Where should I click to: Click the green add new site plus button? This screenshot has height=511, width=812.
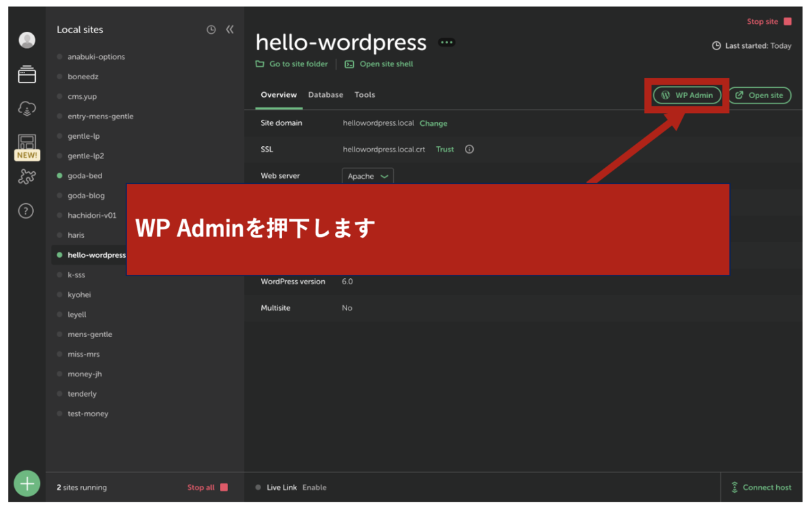coord(27,483)
